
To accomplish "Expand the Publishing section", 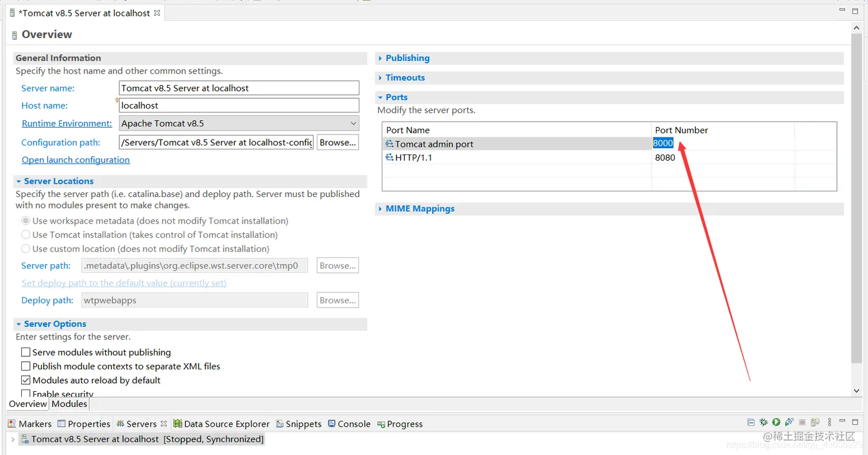I will pos(407,58).
